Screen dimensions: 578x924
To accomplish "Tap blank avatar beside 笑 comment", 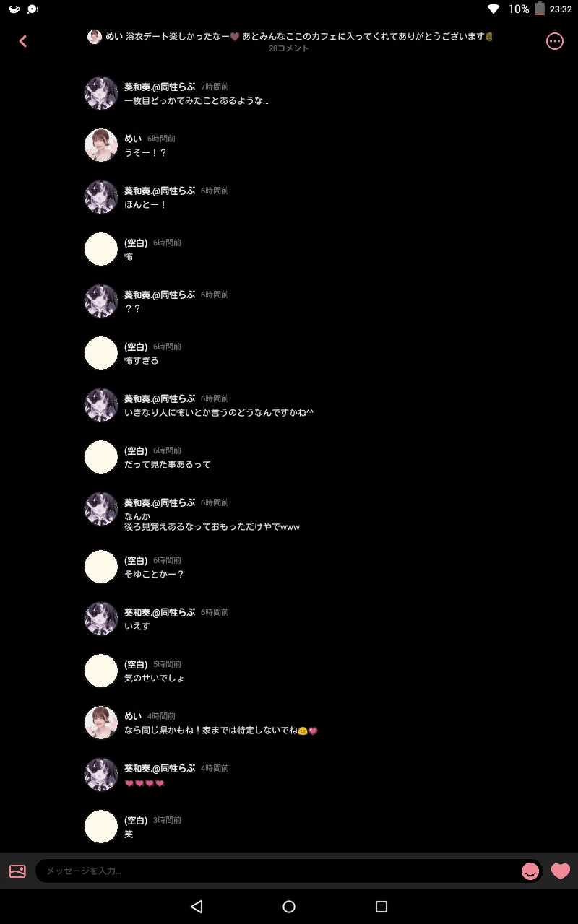I will point(101,827).
